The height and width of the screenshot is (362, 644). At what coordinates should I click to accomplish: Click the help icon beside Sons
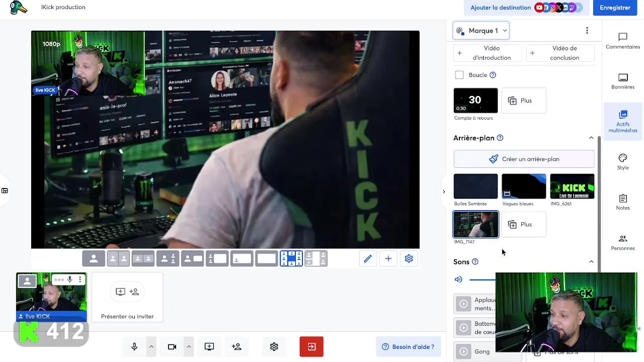(x=475, y=261)
